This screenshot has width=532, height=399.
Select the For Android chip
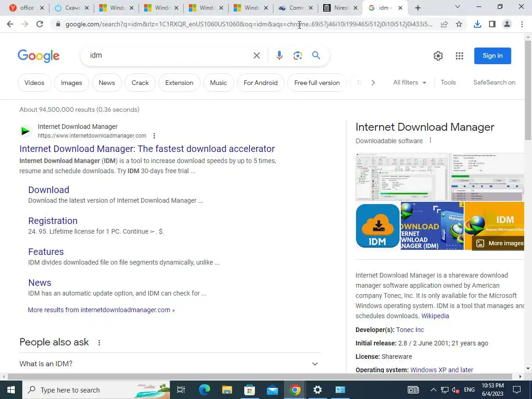[260, 83]
